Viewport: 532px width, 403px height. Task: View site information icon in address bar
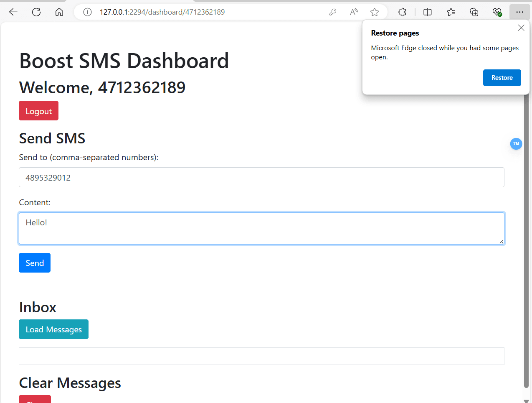tap(87, 12)
